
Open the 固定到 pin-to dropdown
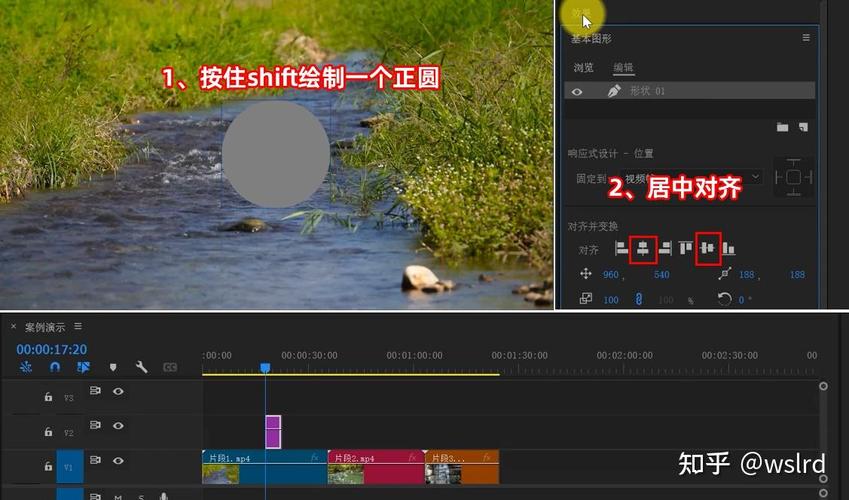(691, 177)
